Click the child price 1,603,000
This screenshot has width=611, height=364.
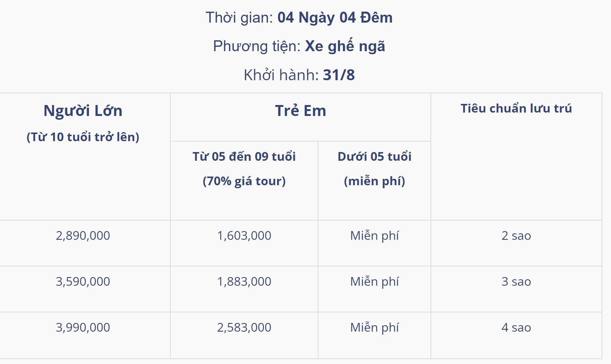[x=244, y=236]
